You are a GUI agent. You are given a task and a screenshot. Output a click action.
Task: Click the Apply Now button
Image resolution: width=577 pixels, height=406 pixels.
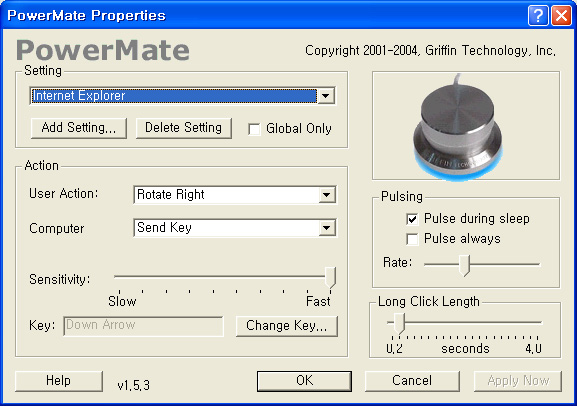[518, 381]
